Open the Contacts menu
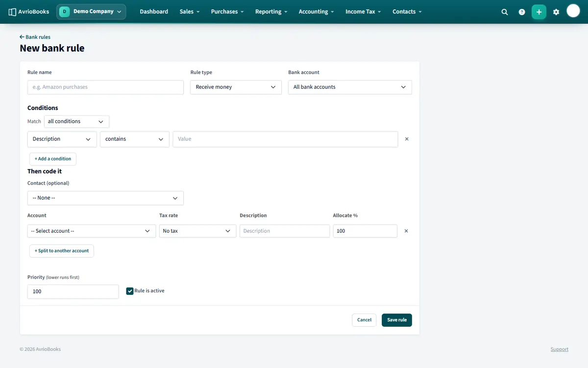 pos(407,12)
